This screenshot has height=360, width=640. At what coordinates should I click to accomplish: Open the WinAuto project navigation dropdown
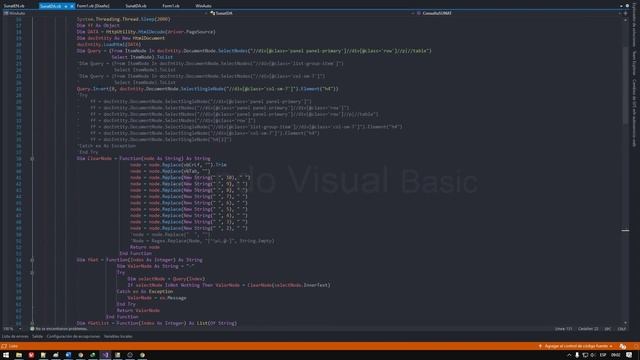click(105, 13)
